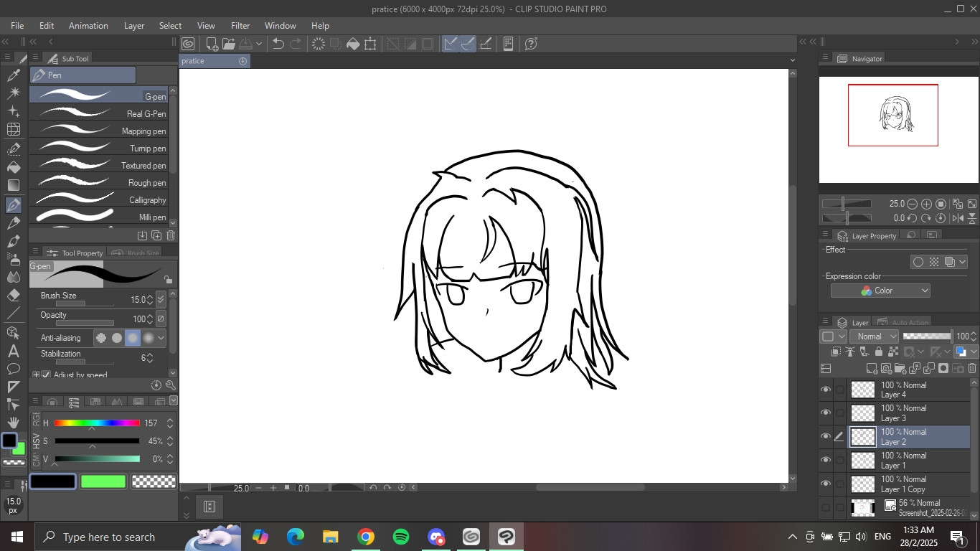Image resolution: width=980 pixels, height=551 pixels.
Task: Open the File menu
Action: pyautogui.click(x=17, y=25)
